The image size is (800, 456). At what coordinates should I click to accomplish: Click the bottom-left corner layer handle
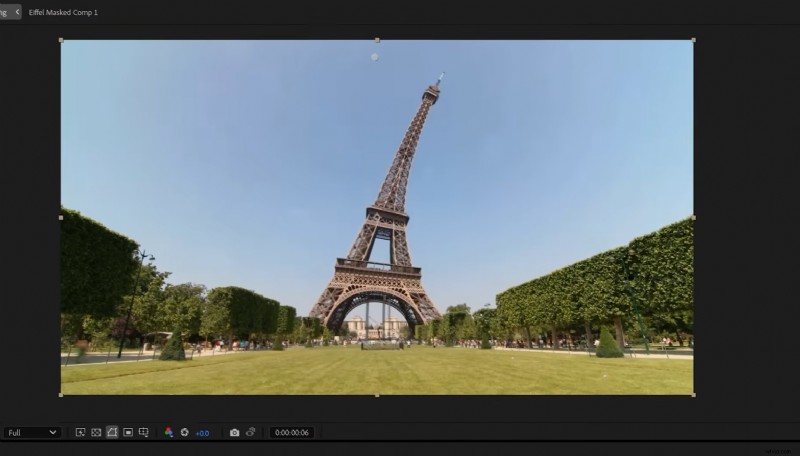[61, 395]
